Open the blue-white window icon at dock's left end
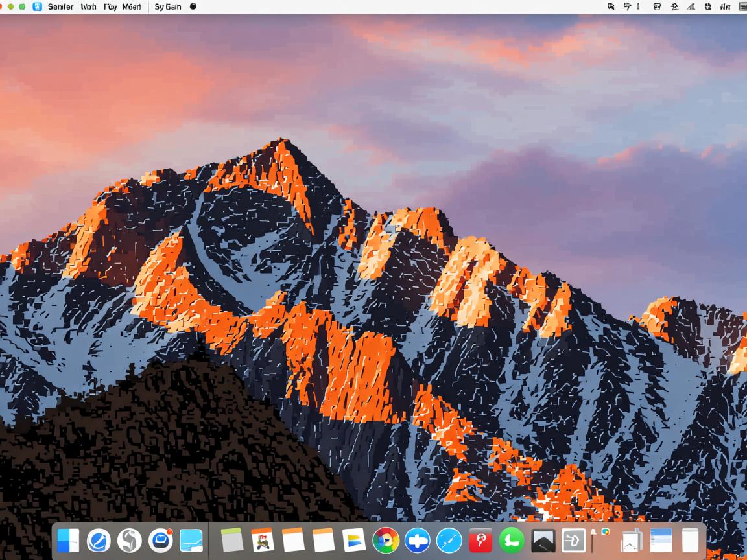This screenshot has height=560, width=747. (68, 540)
